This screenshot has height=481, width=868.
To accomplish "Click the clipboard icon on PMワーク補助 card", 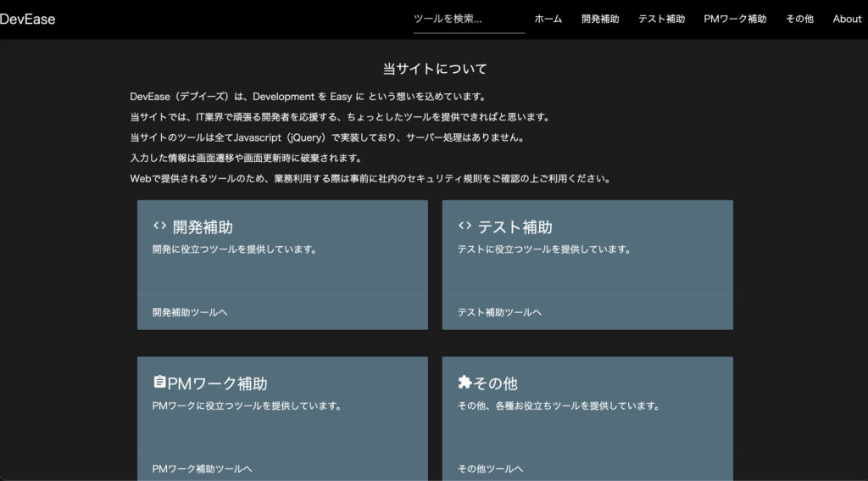I will [159, 382].
